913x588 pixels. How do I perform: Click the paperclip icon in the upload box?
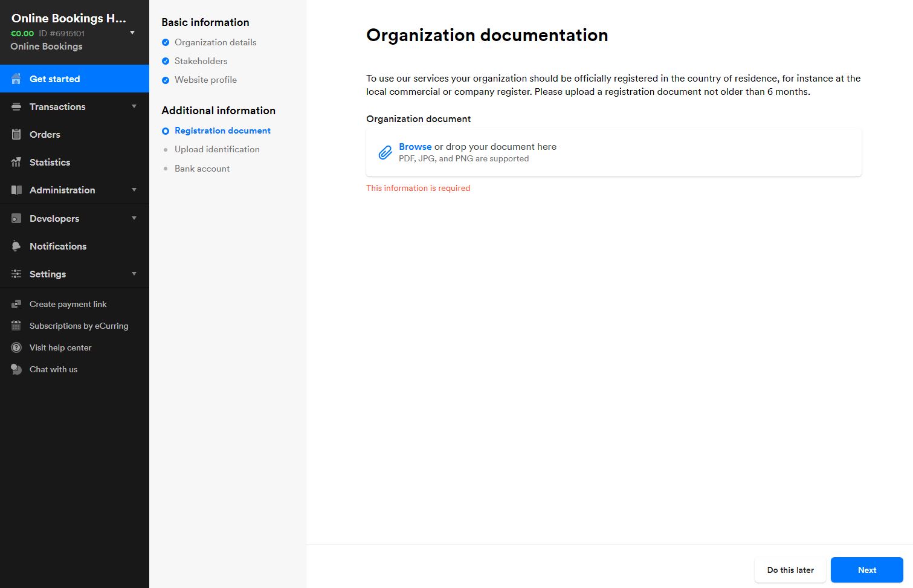pyautogui.click(x=385, y=152)
